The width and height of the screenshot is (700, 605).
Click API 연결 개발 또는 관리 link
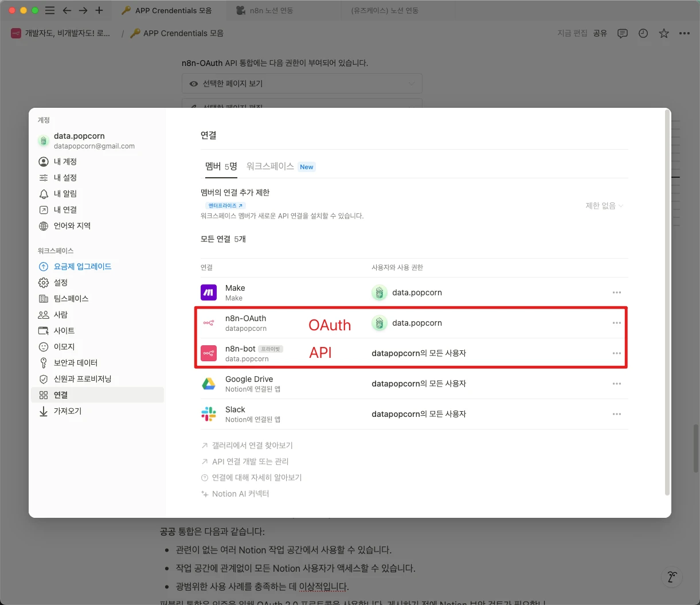250,462
